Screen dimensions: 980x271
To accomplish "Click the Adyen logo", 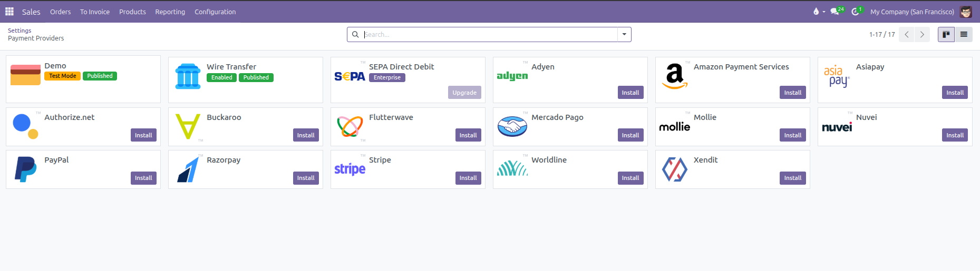I will (x=512, y=76).
